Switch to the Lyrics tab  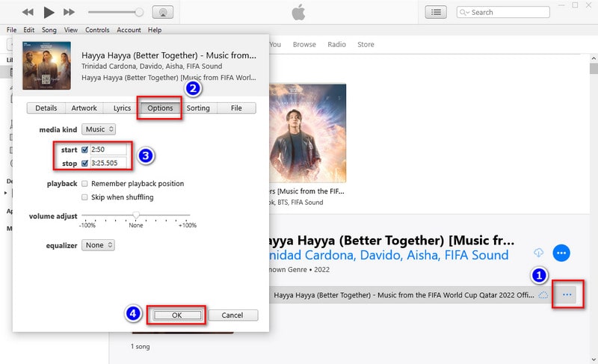click(x=122, y=108)
